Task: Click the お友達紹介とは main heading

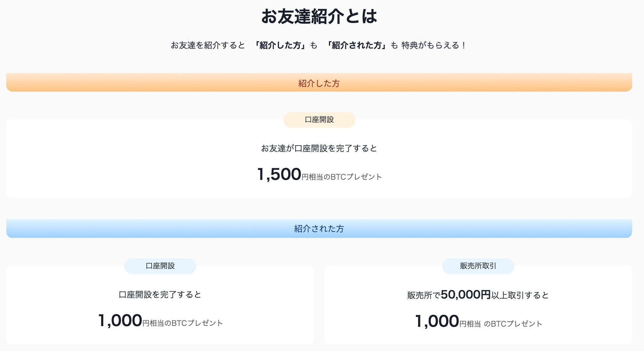Action: tap(319, 16)
